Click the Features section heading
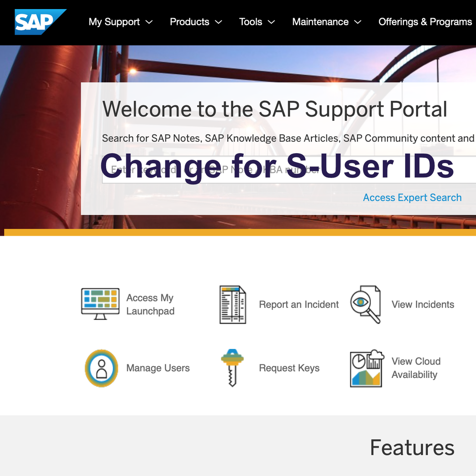Viewport: 476px width, 476px height. click(412, 447)
